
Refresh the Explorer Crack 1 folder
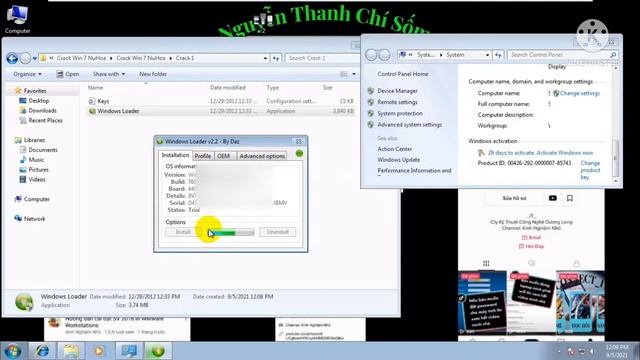tap(276, 58)
